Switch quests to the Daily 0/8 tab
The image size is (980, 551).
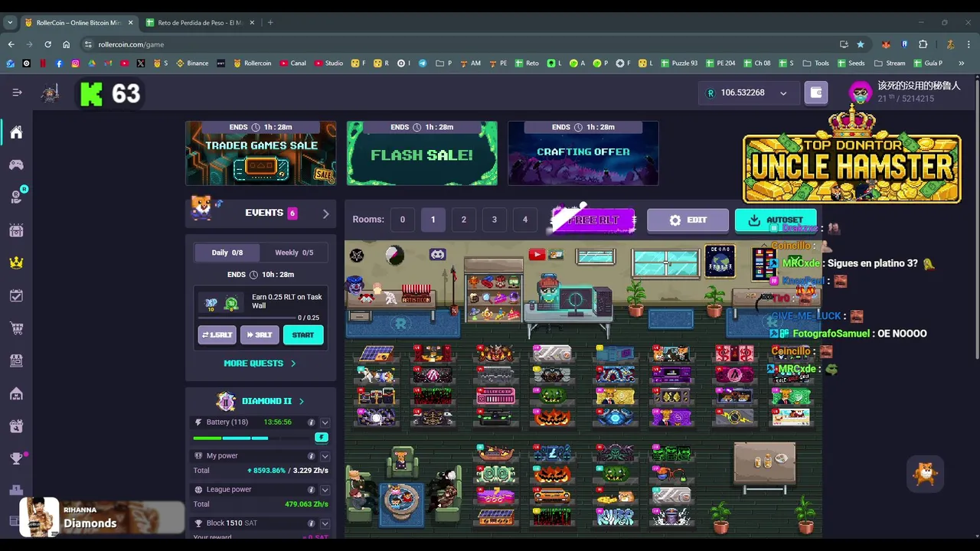click(227, 253)
